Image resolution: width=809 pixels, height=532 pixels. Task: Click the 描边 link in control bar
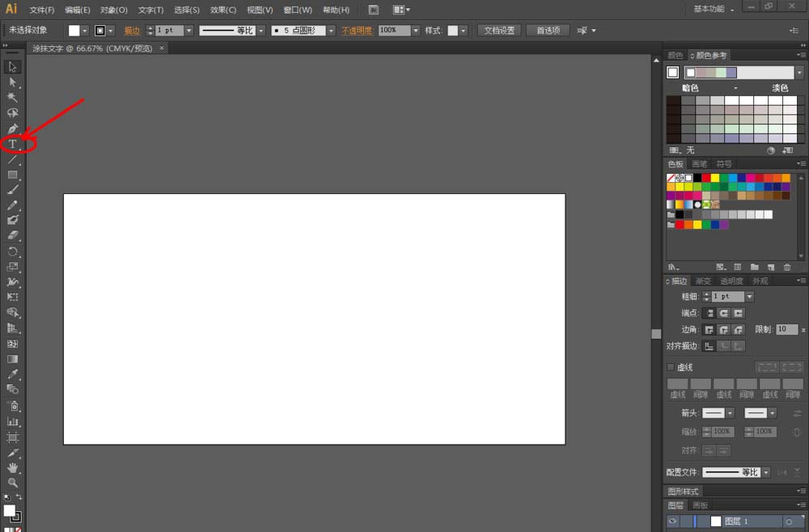[x=132, y=31]
